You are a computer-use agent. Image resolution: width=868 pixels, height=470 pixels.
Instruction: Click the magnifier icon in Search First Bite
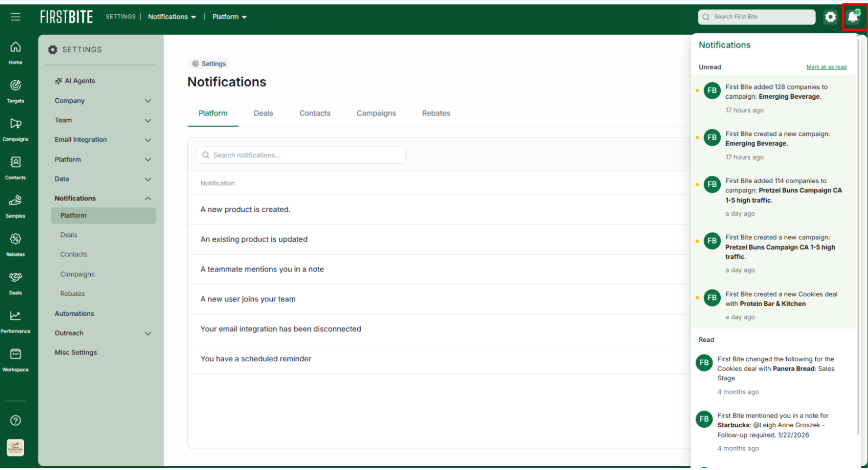706,17
